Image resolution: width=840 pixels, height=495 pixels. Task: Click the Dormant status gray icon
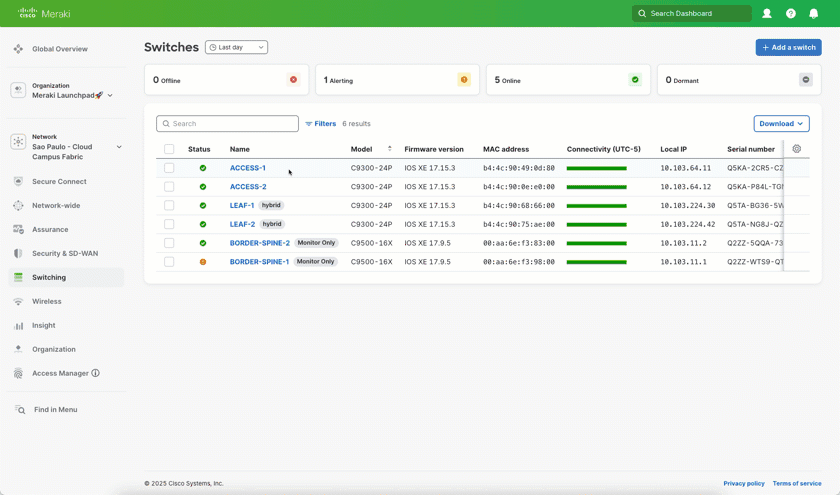click(806, 80)
